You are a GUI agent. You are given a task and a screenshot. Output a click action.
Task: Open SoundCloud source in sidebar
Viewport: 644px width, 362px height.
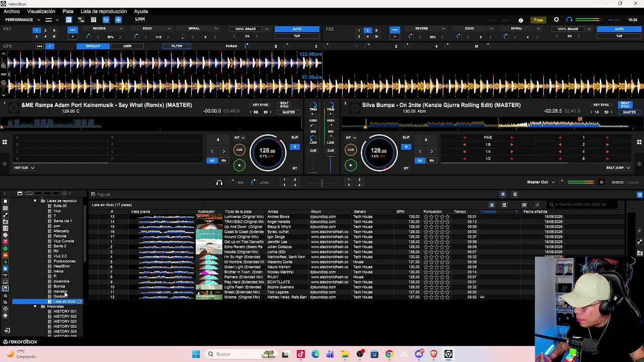(x=6, y=255)
